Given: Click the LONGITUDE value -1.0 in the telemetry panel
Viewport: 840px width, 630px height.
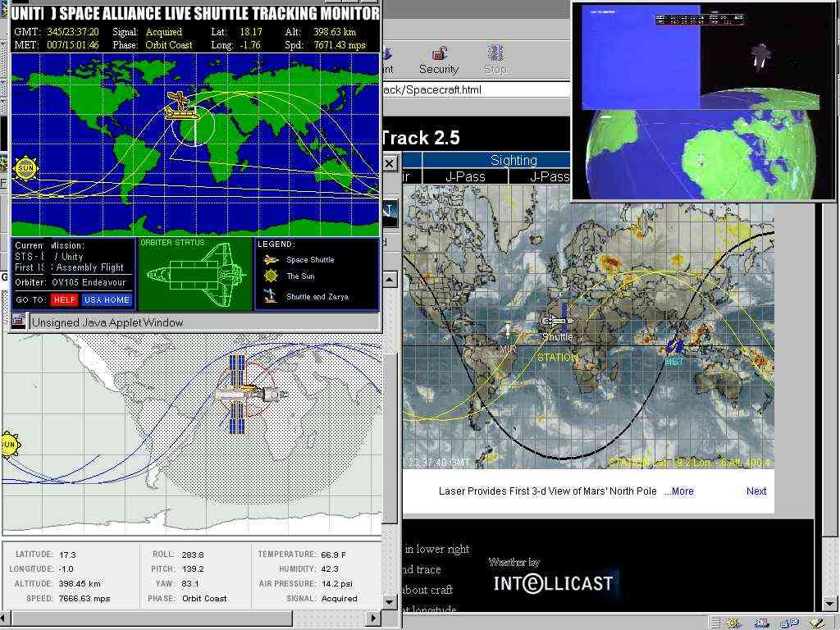Looking at the screenshot, I should click(x=66, y=569).
